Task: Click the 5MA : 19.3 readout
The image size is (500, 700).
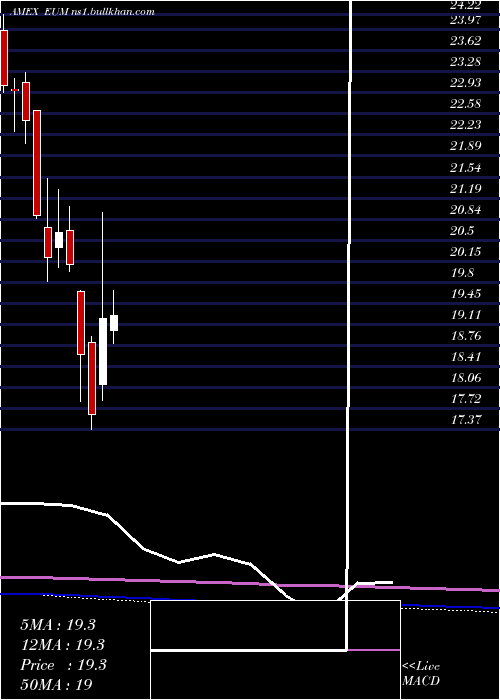Action: (58, 625)
